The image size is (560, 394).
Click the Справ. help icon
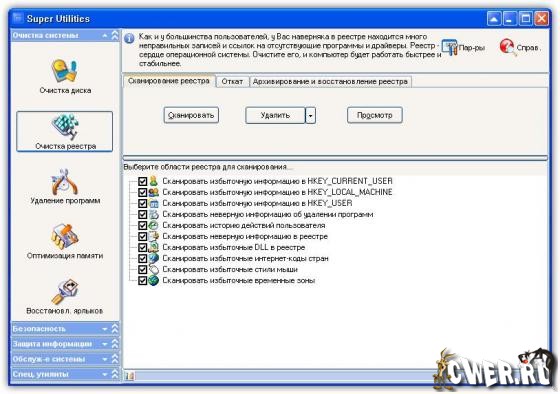507,47
